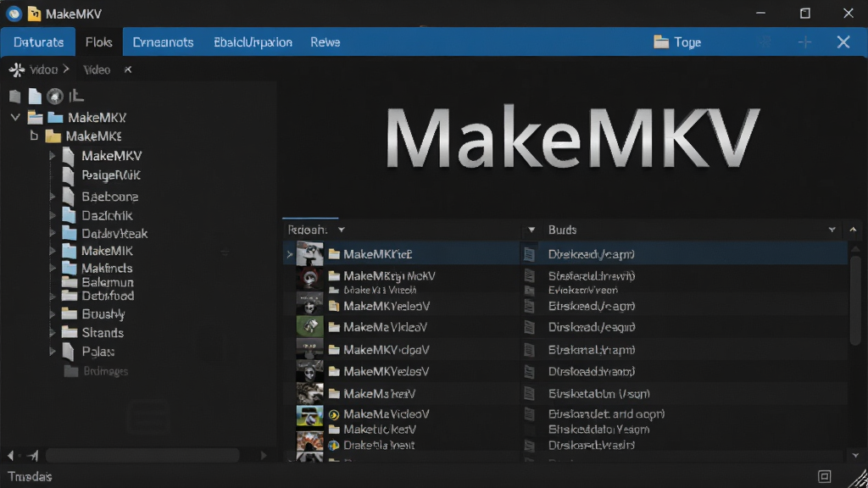Click the pinwheel icon beside Vidou
The width and height of the screenshot is (868, 488).
coord(17,69)
